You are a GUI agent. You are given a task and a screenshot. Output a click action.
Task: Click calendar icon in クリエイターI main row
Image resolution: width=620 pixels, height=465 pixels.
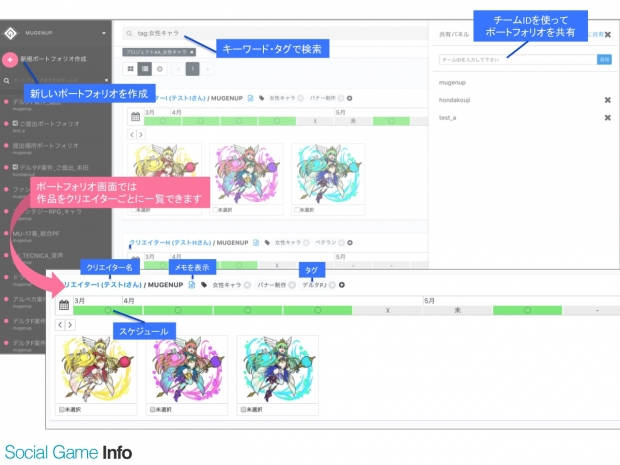point(136,117)
